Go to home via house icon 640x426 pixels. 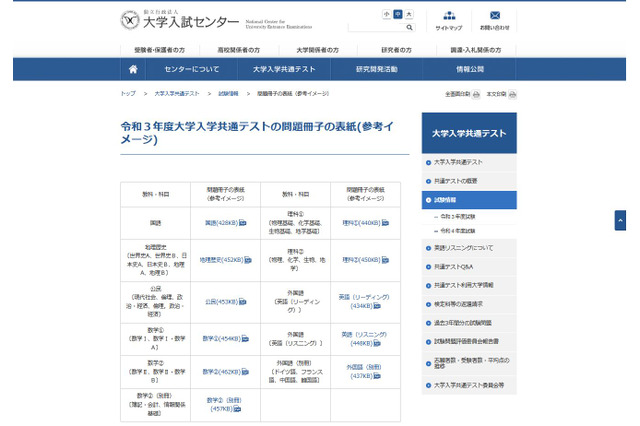[133, 69]
